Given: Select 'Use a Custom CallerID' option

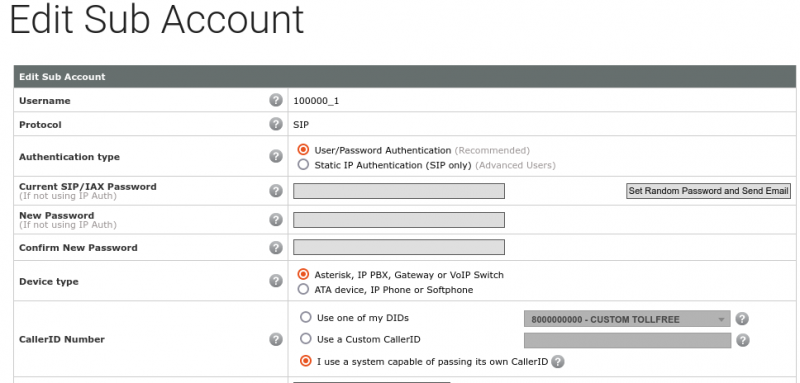Looking at the screenshot, I should (305, 339).
